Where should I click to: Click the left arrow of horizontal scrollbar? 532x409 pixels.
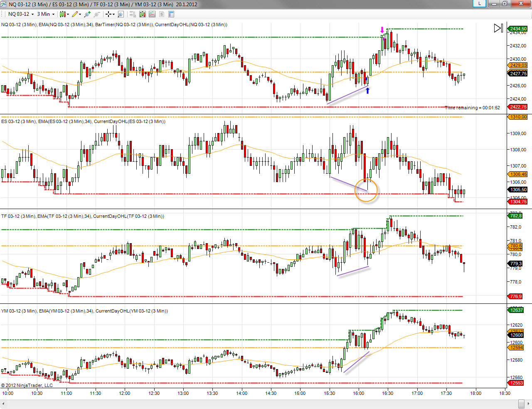tap(4, 404)
